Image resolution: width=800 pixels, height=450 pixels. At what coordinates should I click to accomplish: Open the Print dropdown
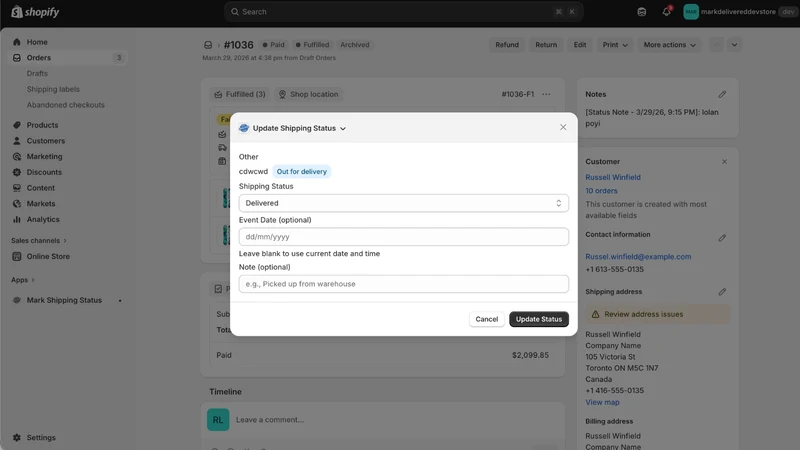click(x=615, y=45)
